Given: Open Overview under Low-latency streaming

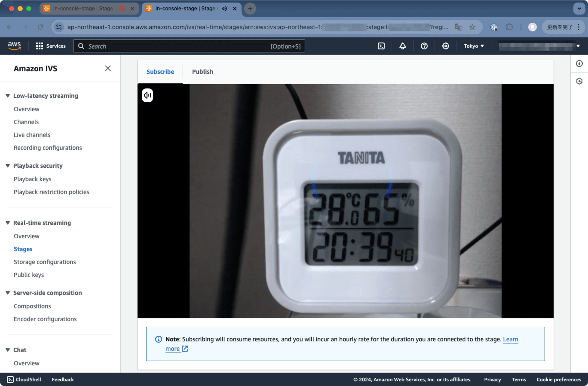Looking at the screenshot, I should pos(26,109).
